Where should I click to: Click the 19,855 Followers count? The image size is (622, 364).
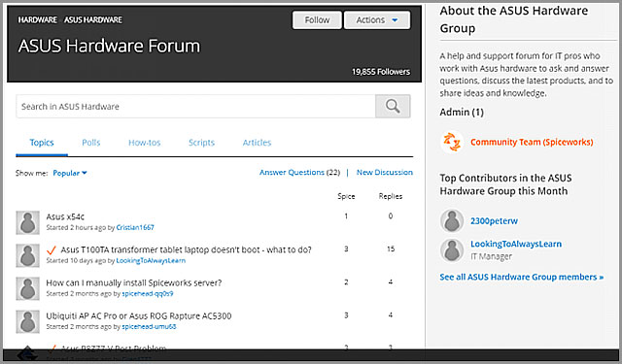point(381,72)
